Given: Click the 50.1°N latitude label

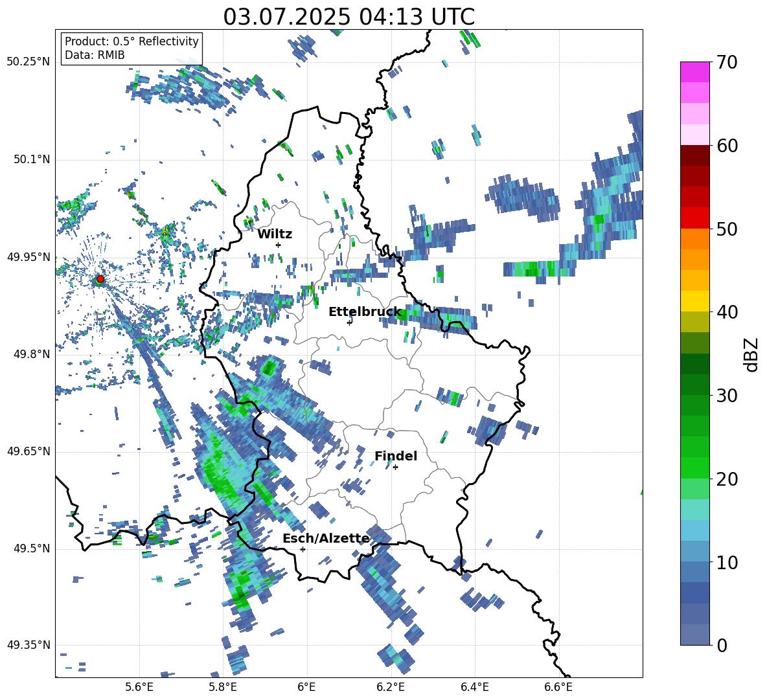Looking at the screenshot, I should point(31,160).
